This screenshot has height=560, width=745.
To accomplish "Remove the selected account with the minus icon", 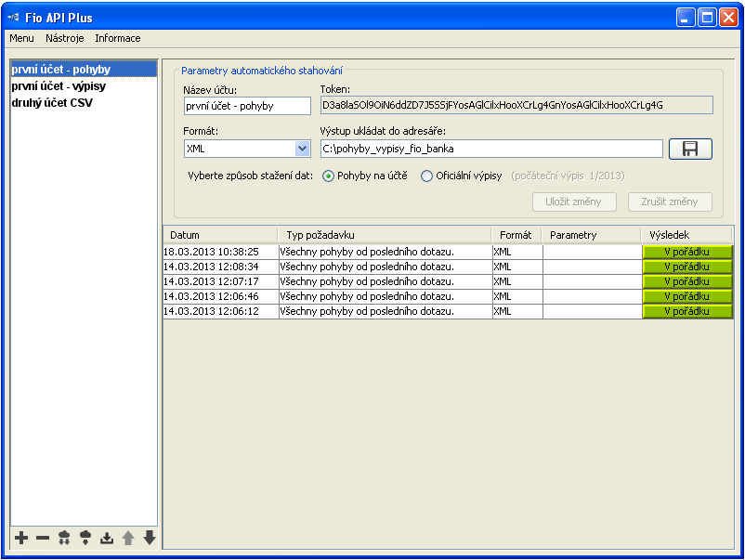I will (43, 538).
